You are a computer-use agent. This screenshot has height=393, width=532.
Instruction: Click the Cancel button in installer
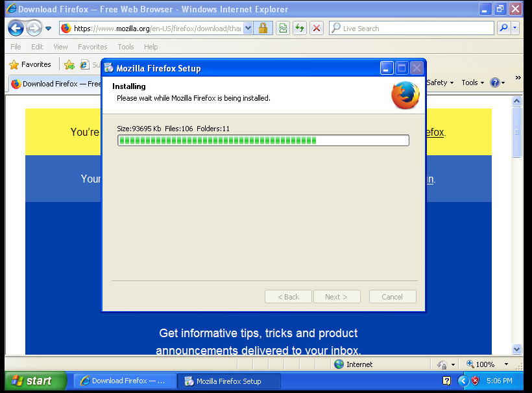[393, 296]
